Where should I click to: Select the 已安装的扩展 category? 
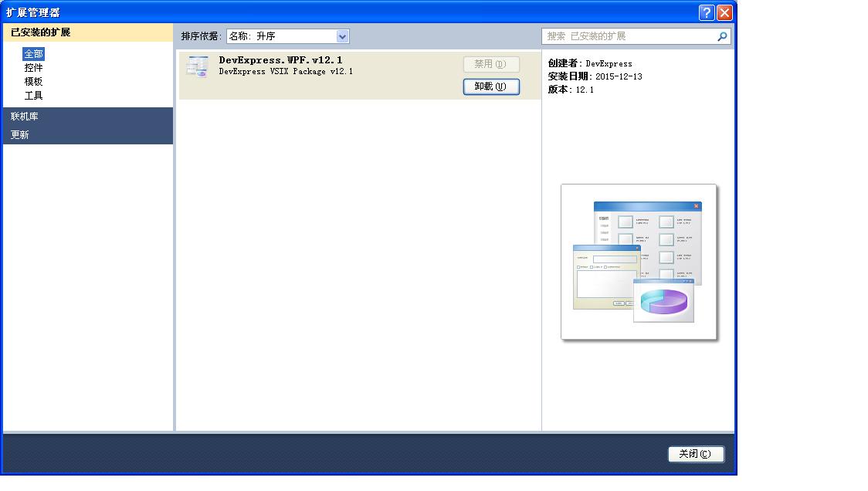tap(88, 32)
